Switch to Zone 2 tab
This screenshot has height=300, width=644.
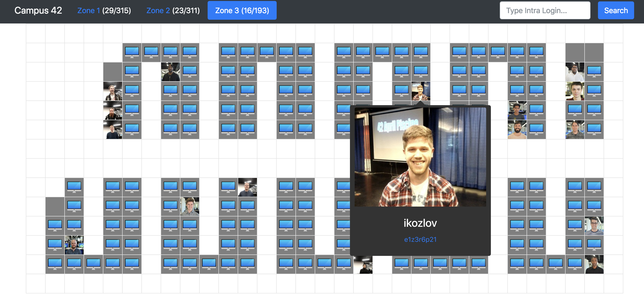(158, 11)
